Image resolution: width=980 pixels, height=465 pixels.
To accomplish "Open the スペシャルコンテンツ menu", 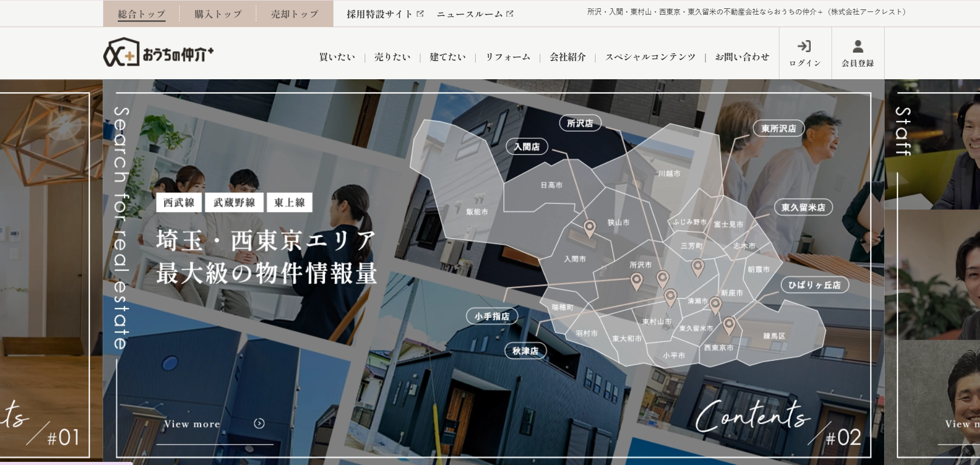I will pos(650,57).
